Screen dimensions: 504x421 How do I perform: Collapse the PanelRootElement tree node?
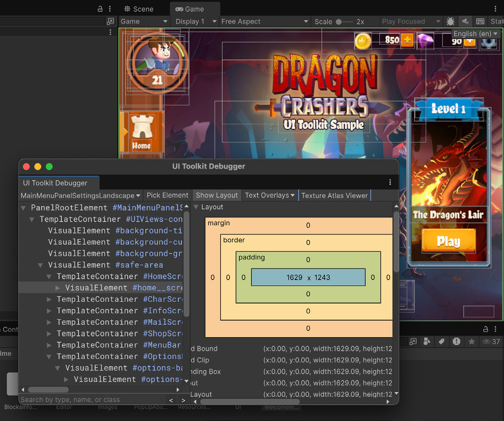(x=23, y=208)
